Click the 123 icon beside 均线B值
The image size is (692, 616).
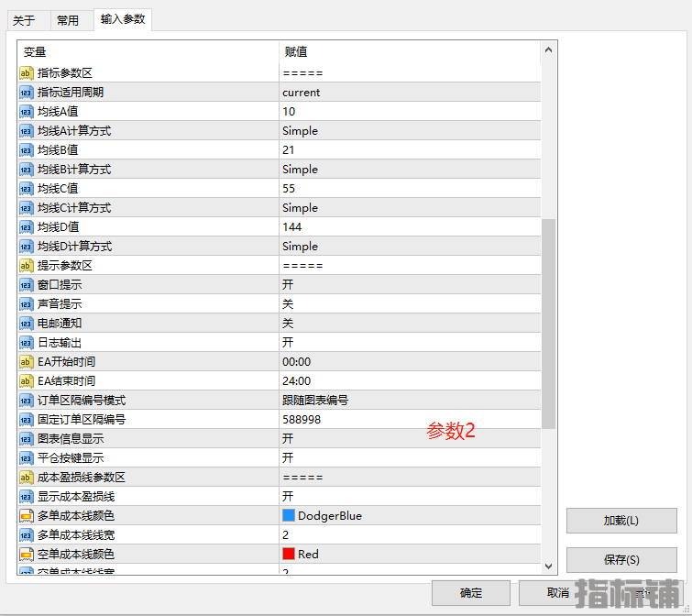point(26,150)
